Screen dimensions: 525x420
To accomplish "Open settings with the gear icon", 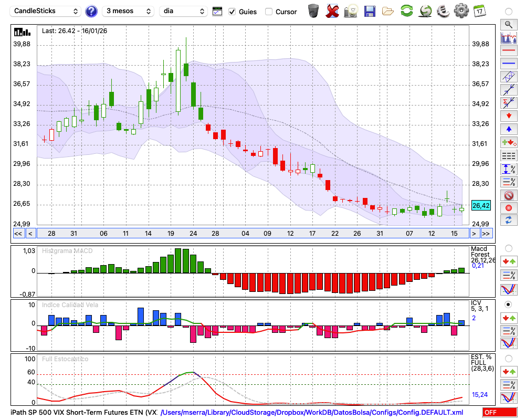I will pyautogui.click(x=461, y=10).
